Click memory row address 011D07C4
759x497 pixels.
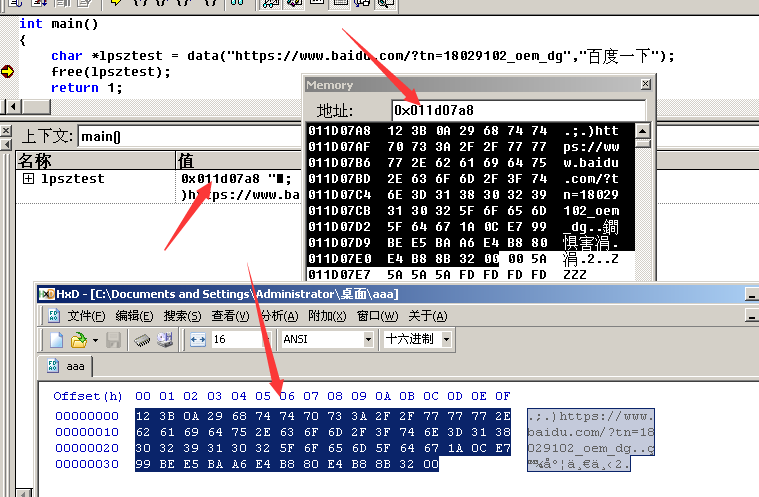coord(339,195)
